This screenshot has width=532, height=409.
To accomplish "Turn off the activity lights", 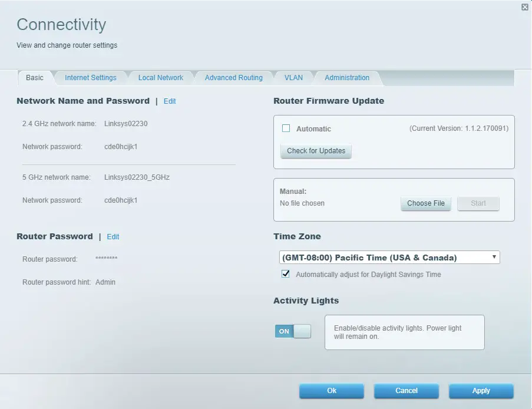I will 293,331.
